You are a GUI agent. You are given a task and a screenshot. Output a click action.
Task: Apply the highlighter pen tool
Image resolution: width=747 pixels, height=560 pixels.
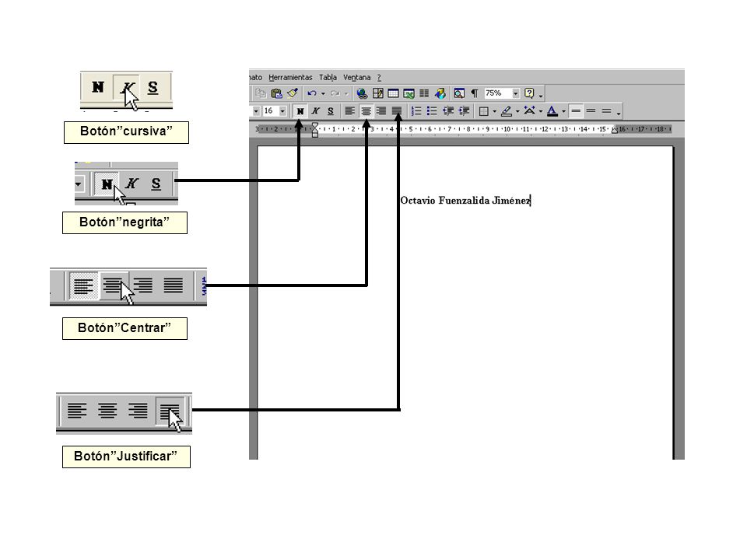tap(507, 111)
